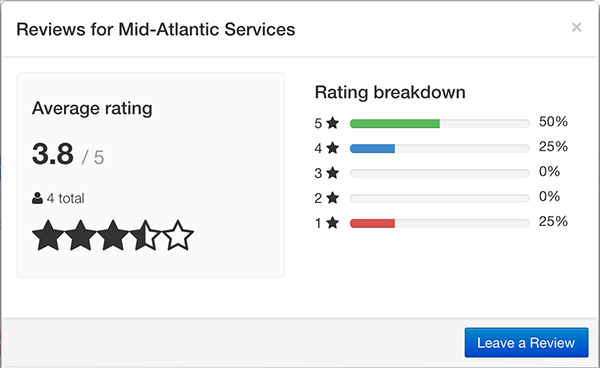Click the 3.8 average rating number
600x368 pixels.
click(x=53, y=154)
